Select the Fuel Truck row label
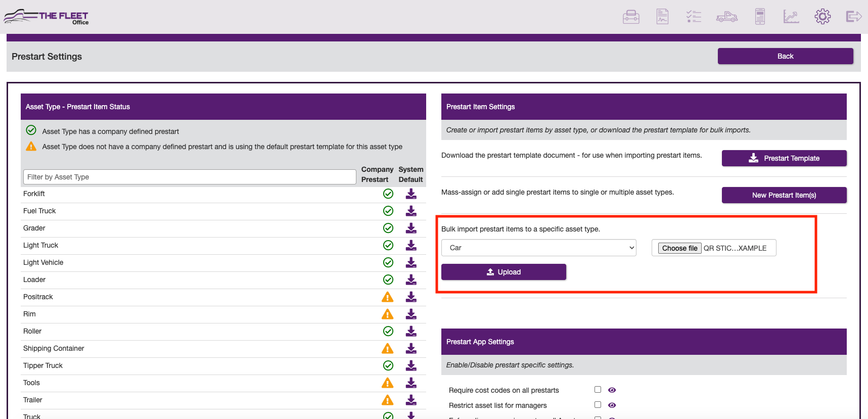The image size is (868, 419). [39, 211]
